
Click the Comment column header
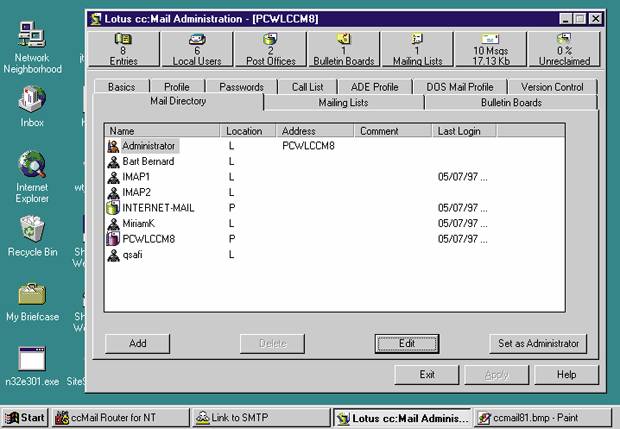393,131
